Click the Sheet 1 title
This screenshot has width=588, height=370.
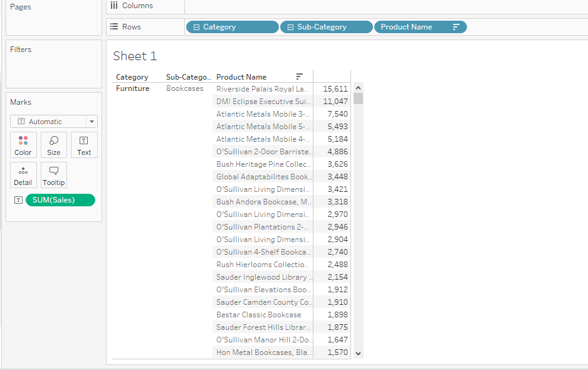point(135,56)
